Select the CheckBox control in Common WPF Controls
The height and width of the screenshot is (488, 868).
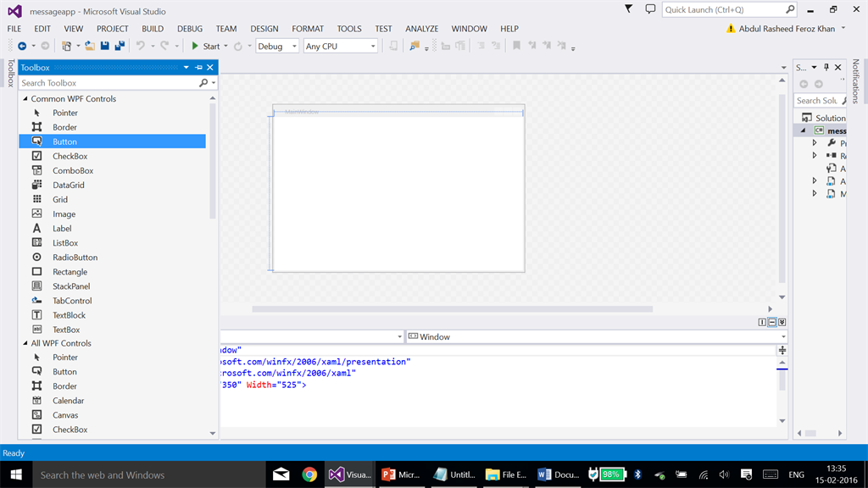70,156
